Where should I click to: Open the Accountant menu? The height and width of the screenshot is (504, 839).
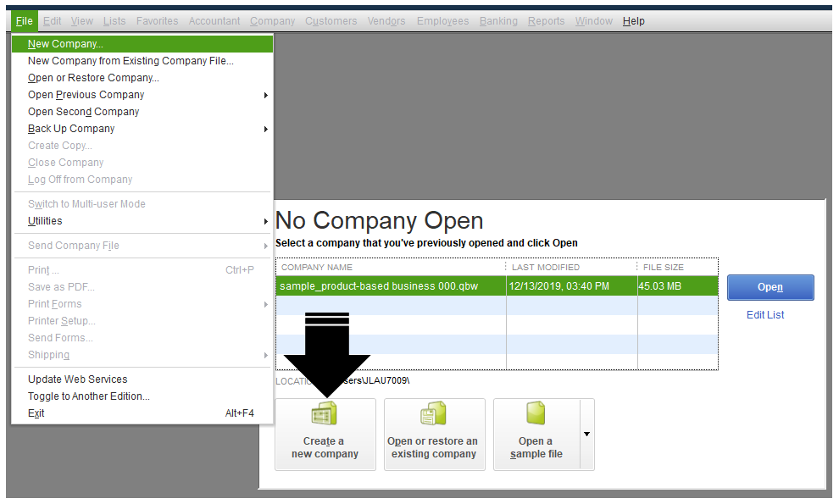(214, 21)
